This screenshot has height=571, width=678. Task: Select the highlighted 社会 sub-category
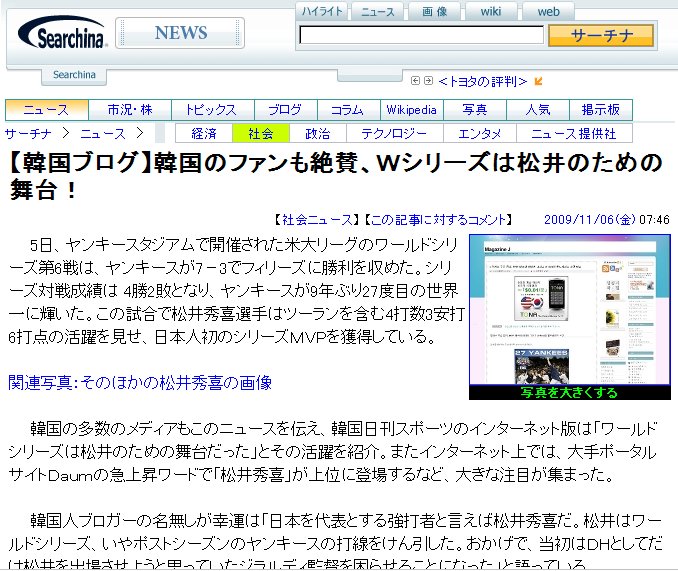(261, 134)
